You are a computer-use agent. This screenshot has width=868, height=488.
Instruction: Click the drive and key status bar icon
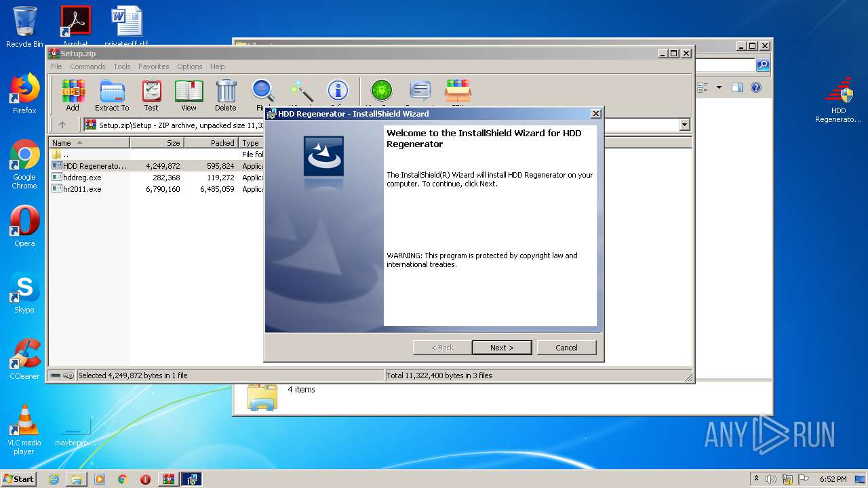[62, 375]
